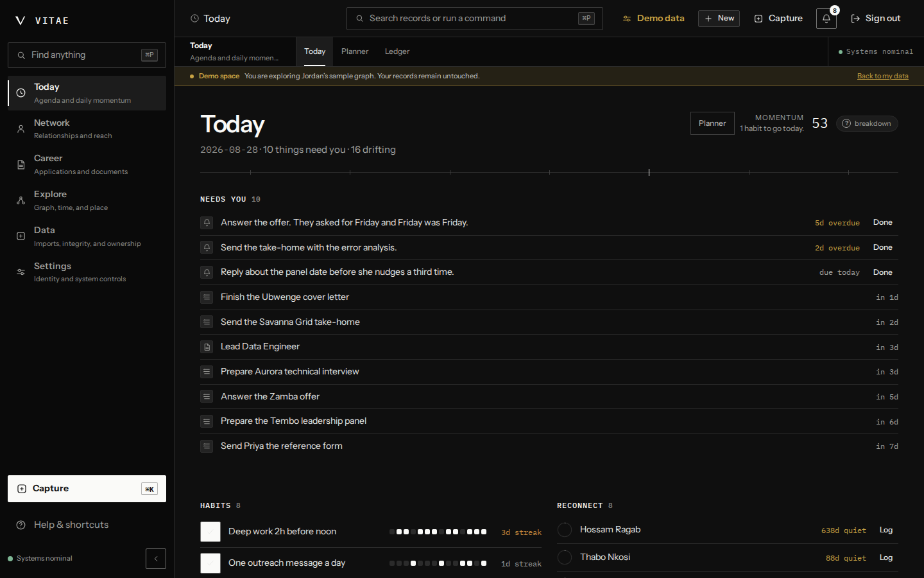
Task: Click the Demo data indicator in the top bar
Action: click(653, 19)
